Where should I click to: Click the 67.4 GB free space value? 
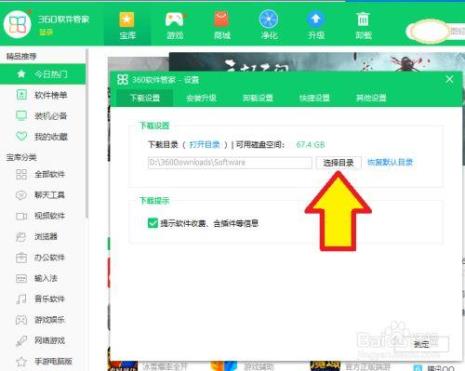click(310, 144)
